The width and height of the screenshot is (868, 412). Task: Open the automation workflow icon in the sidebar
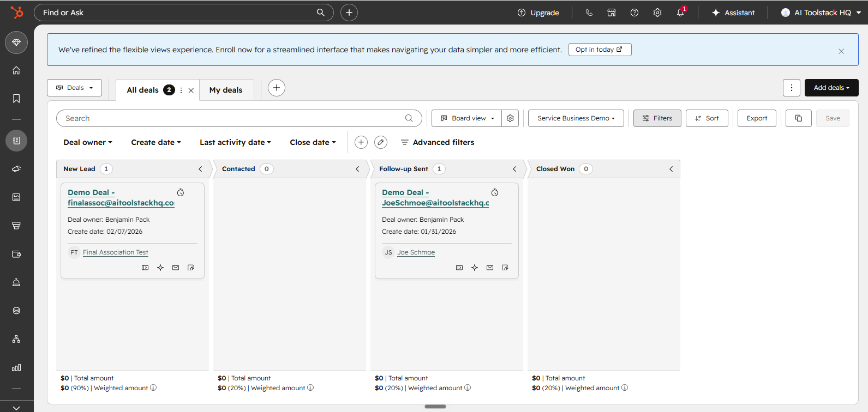point(16,339)
